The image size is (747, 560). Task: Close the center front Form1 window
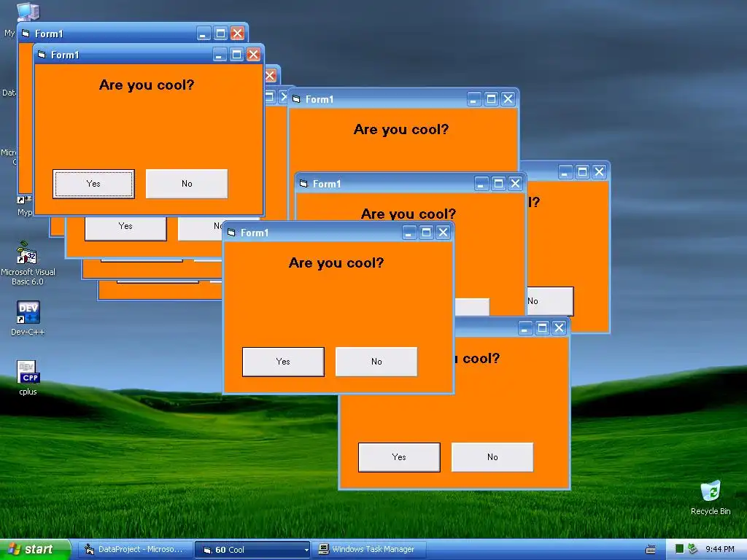coord(443,233)
